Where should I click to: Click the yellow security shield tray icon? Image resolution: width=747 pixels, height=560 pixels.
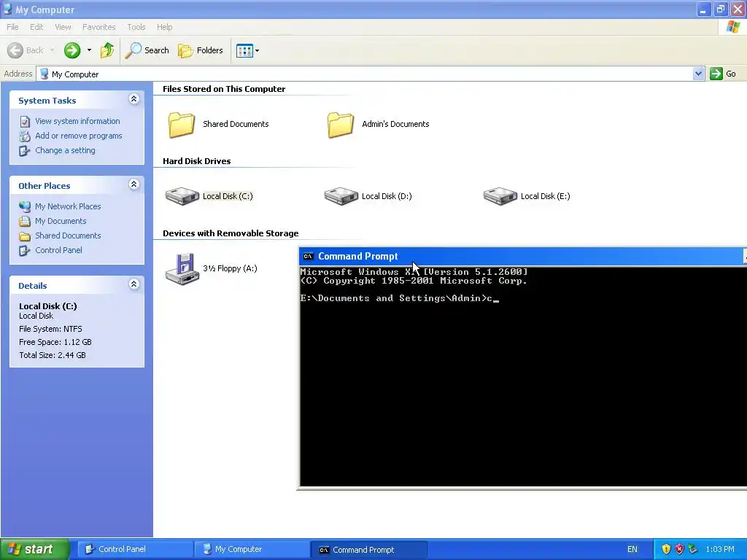tap(666, 549)
